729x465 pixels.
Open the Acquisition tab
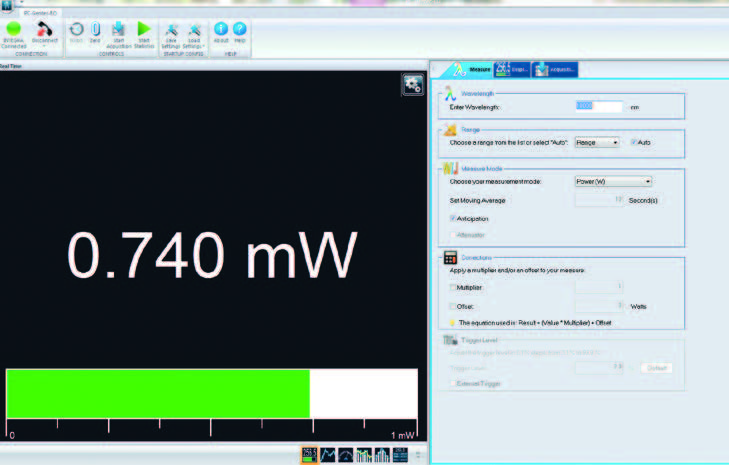tap(555, 69)
